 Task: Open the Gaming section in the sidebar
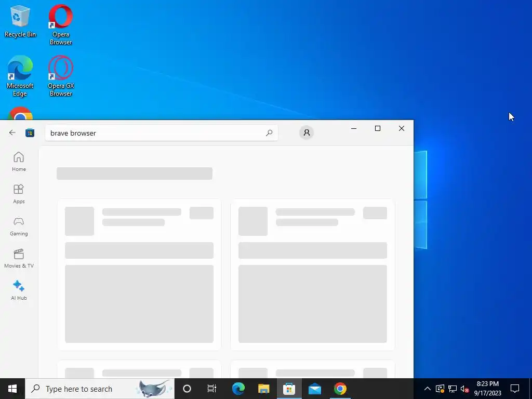[x=19, y=227]
